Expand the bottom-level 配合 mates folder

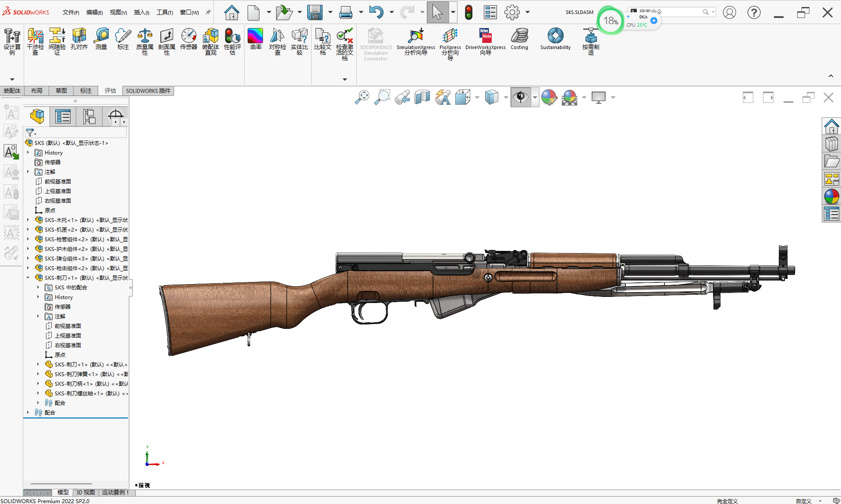[x=28, y=412]
